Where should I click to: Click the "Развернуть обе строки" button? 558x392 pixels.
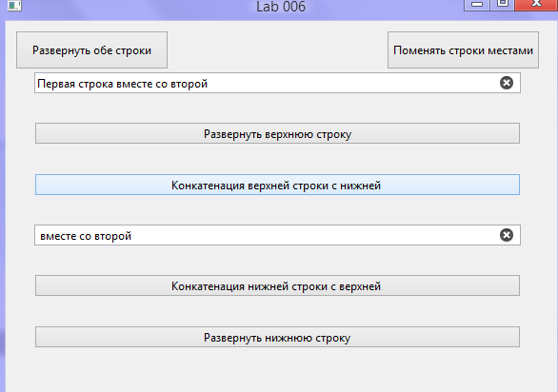(x=91, y=49)
